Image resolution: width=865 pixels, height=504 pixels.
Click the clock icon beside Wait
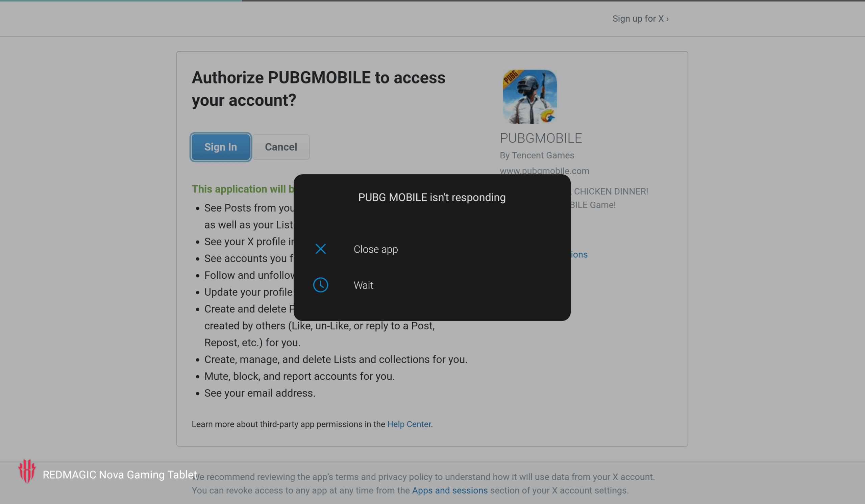click(x=321, y=285)
